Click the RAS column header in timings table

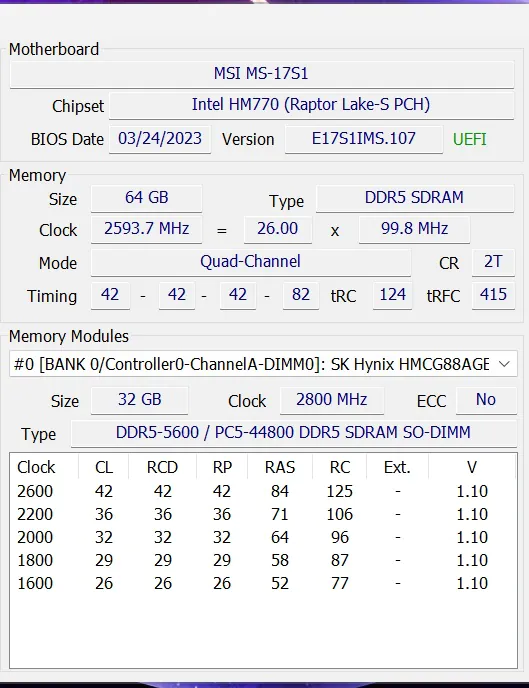[x=280, y=467]
